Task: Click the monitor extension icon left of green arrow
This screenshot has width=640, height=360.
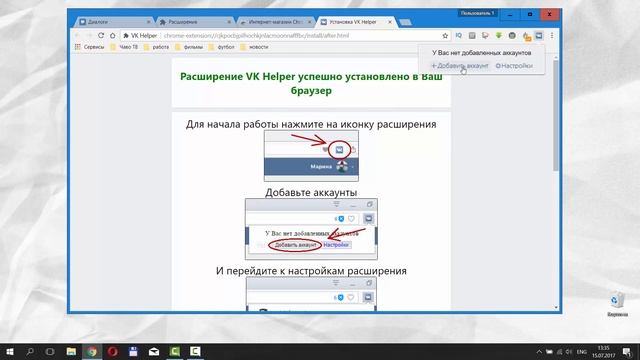Action: tap(485, 36)
